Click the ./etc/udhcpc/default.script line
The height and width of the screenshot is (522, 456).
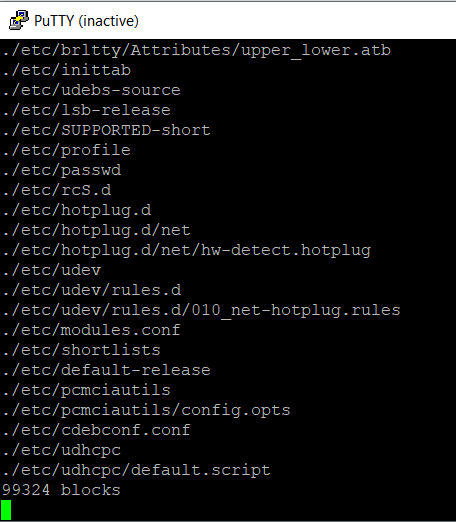[x=137, y=471]
